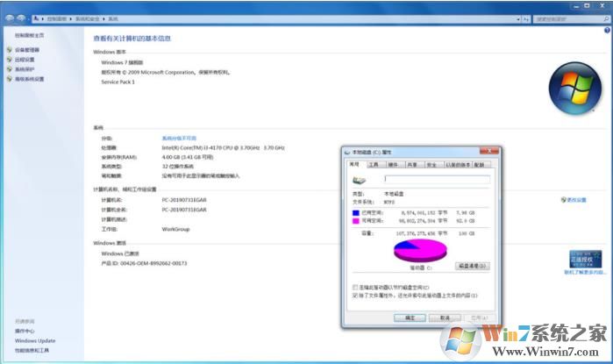Open the blue help question mark icon

pos(607,30)
